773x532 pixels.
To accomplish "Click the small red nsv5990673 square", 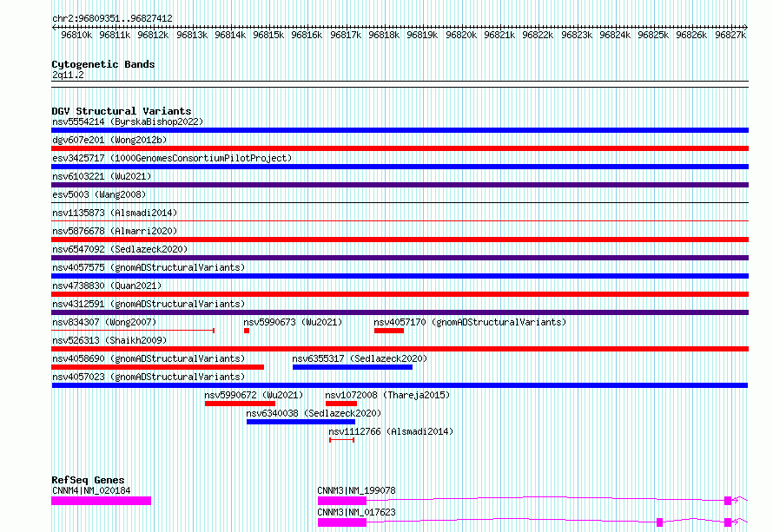I will (247, 331).
